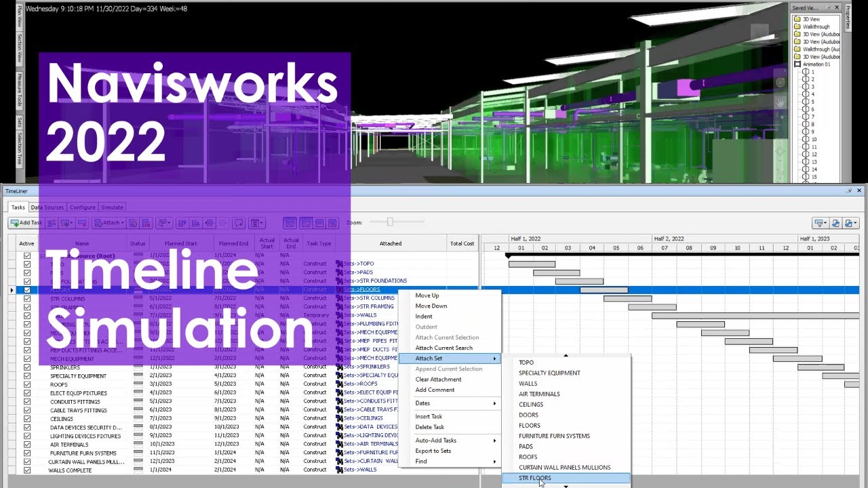Pin the Saved Viewpoints panel
This screenshot has width=868, height=488.
tap(827, 7)
